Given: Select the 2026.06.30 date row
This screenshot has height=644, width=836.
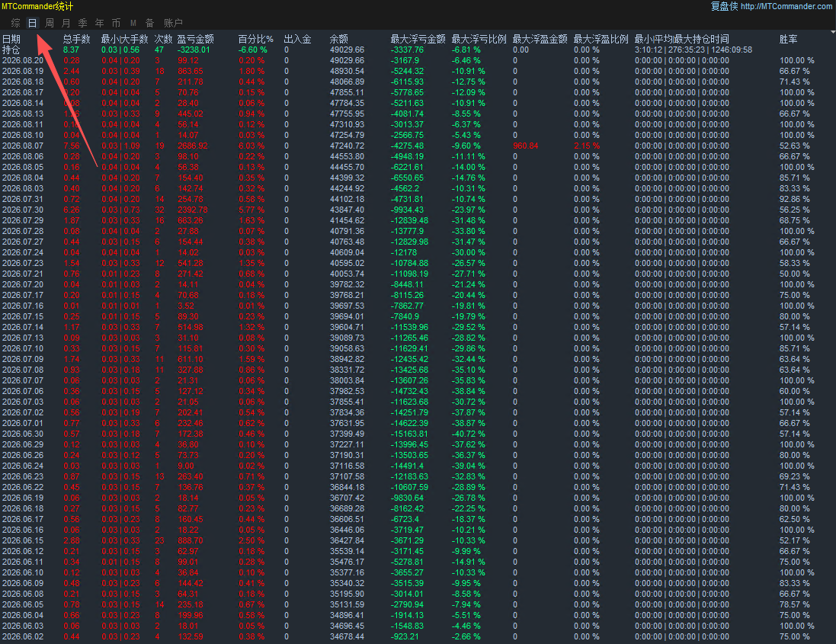Looking at the screenshot, I should pyautogui.click(x=23, y=434).
